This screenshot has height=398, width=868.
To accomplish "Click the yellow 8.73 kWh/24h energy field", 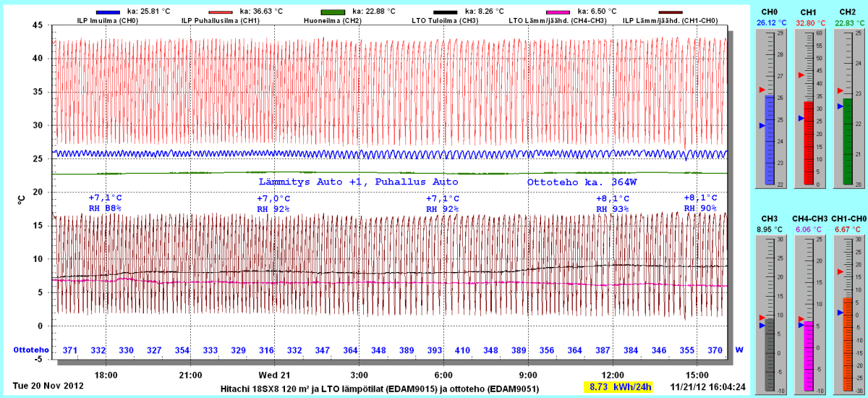I will [618, 387].
